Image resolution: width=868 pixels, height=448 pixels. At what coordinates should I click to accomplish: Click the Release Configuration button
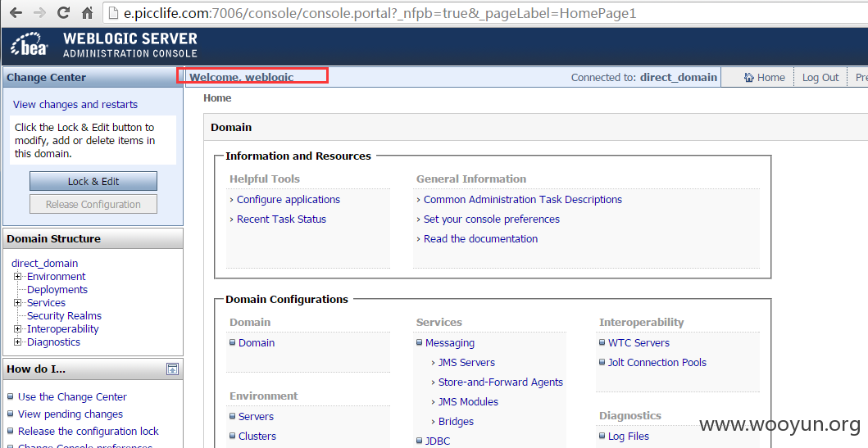point(93,204)
